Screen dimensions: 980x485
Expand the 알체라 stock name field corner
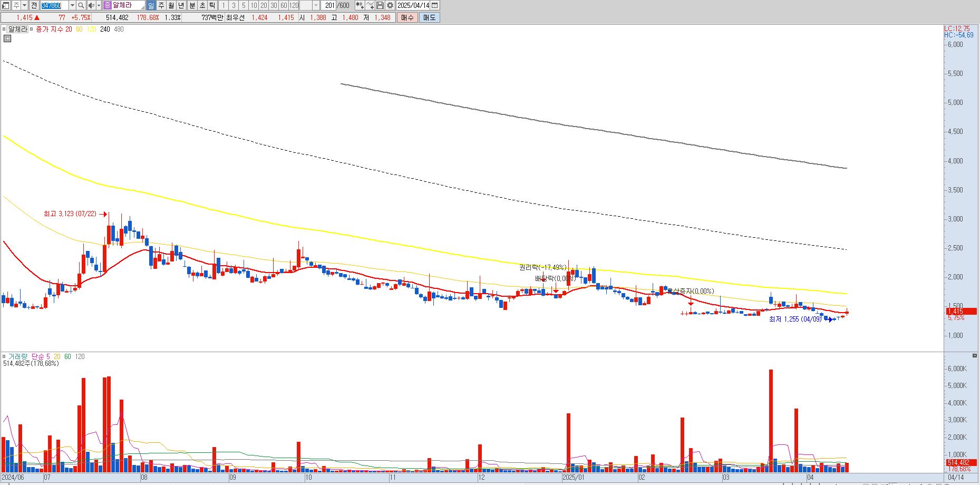coord(142,7)
